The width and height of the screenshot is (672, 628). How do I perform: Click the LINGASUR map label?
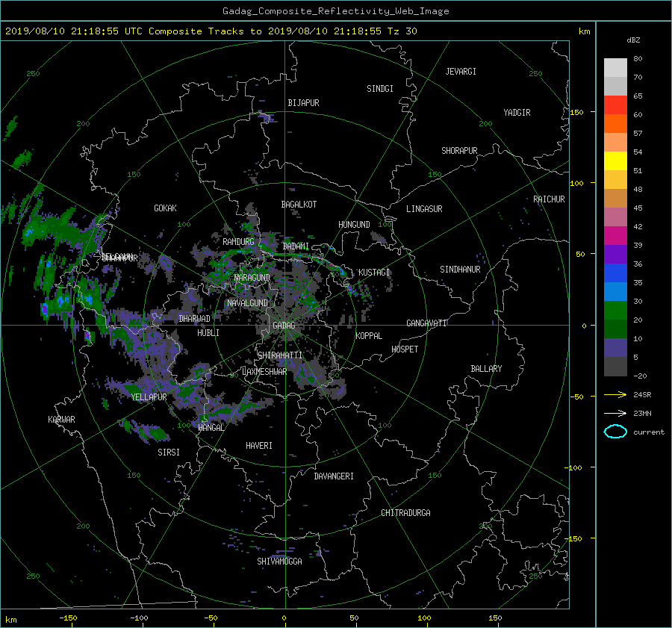[x=424, y=209]
